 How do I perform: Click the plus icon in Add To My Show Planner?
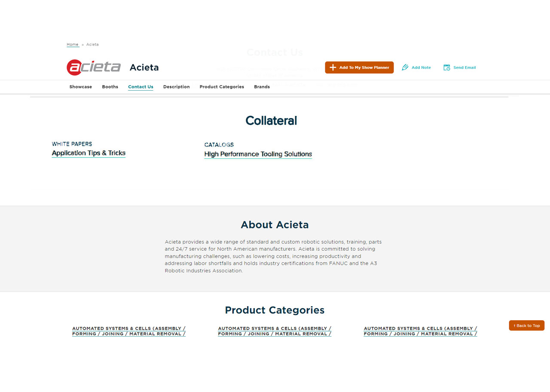[x=333, y=67]
